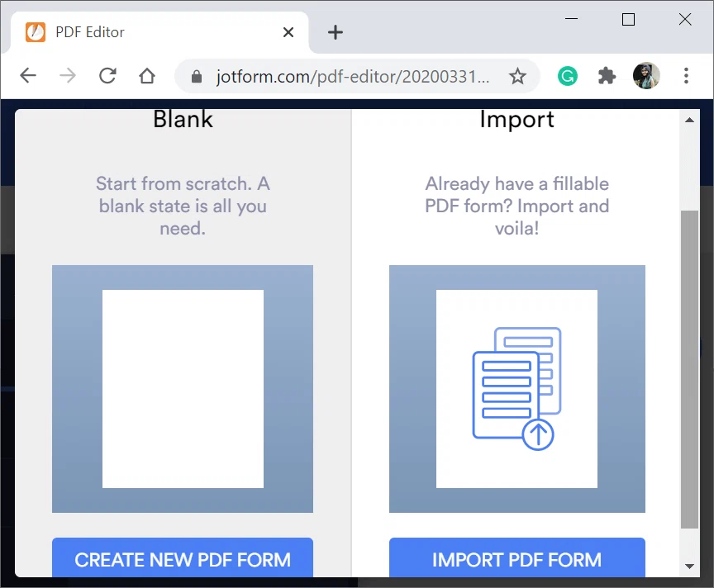Open a new tab with plus button
The image size is (714, 588).
point(336,32)
